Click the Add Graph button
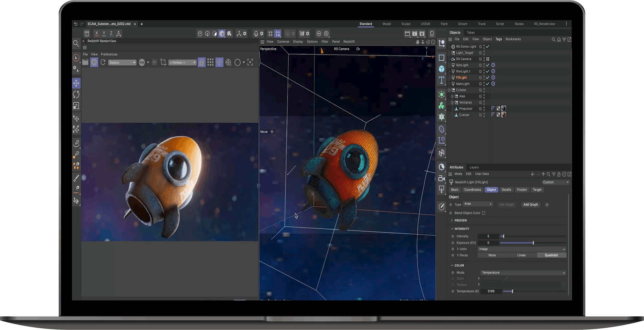Screen dimensions: 644x330 530,205
